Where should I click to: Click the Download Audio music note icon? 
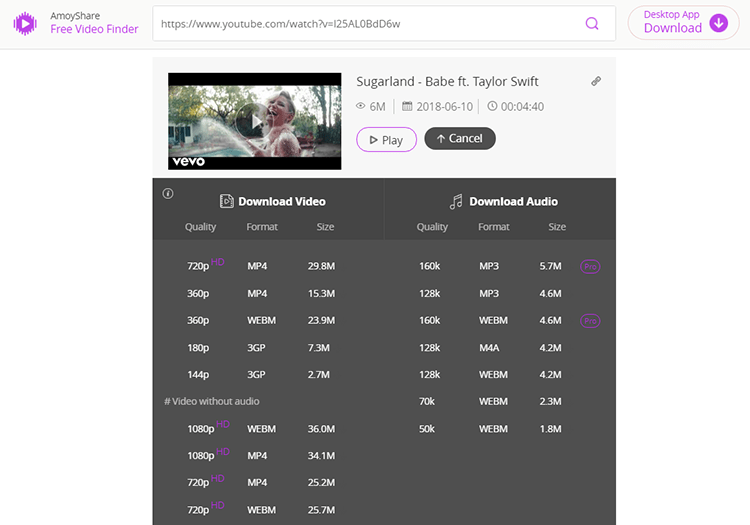[x=456, y=201]
